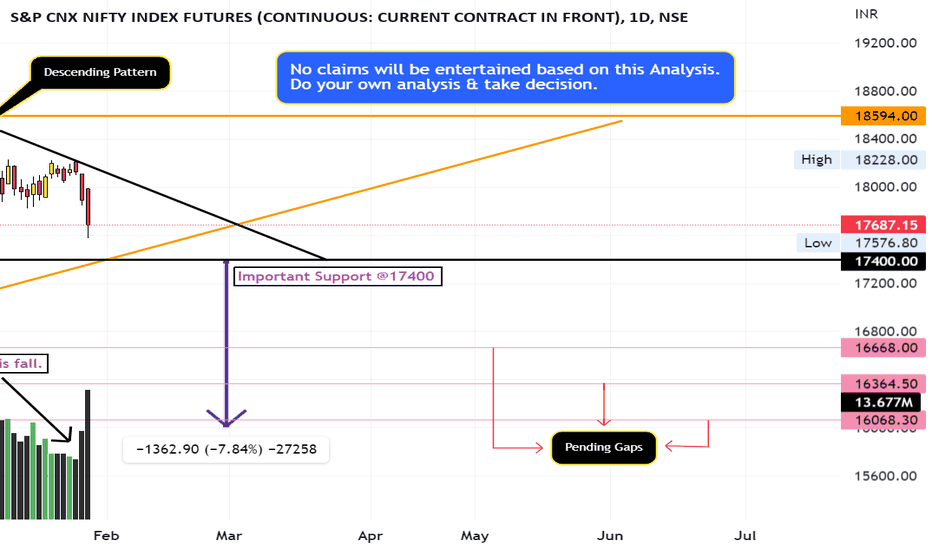The width and height of the screenshot is (932, 550).
Task: Click the Descending Pattern callout label
Action: pyautogui.click(x=100, y=73)
